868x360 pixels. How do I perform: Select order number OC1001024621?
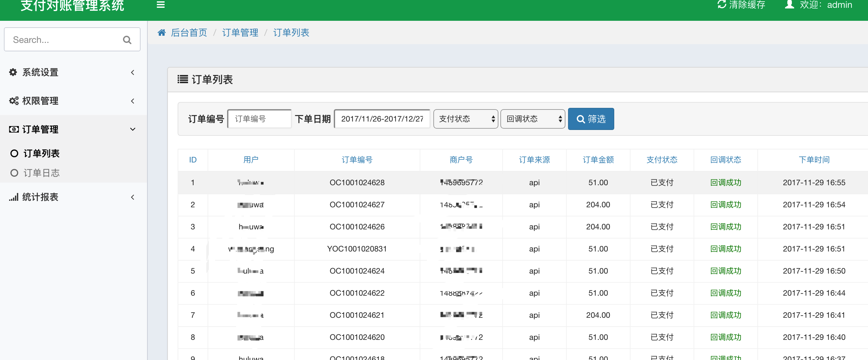[x=357, y=315]
